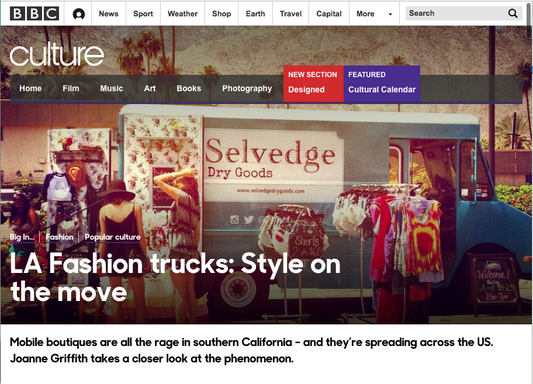Screen dimensions: 533x384
Task: Open the Shop link
Action: click(222, 14)
